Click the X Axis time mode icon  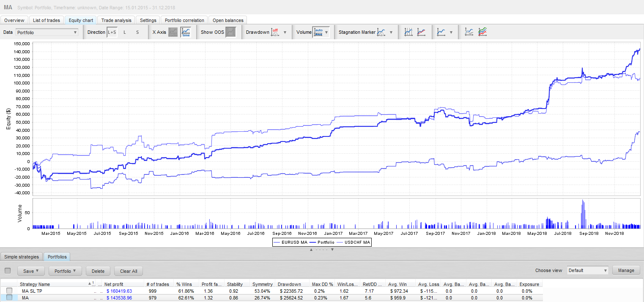pyautogui.click(x=186, y=32)
